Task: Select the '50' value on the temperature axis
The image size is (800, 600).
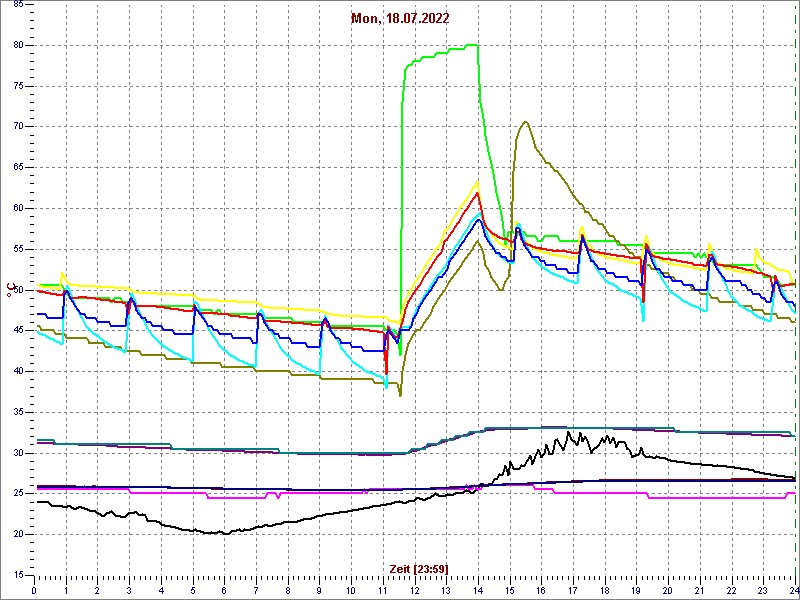Action: [x=17, y=290]
